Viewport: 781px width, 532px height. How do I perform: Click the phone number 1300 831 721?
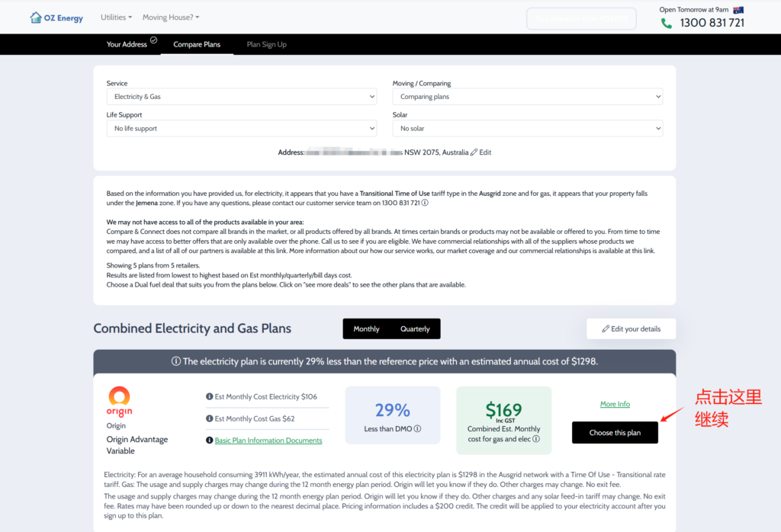[712, 23]
